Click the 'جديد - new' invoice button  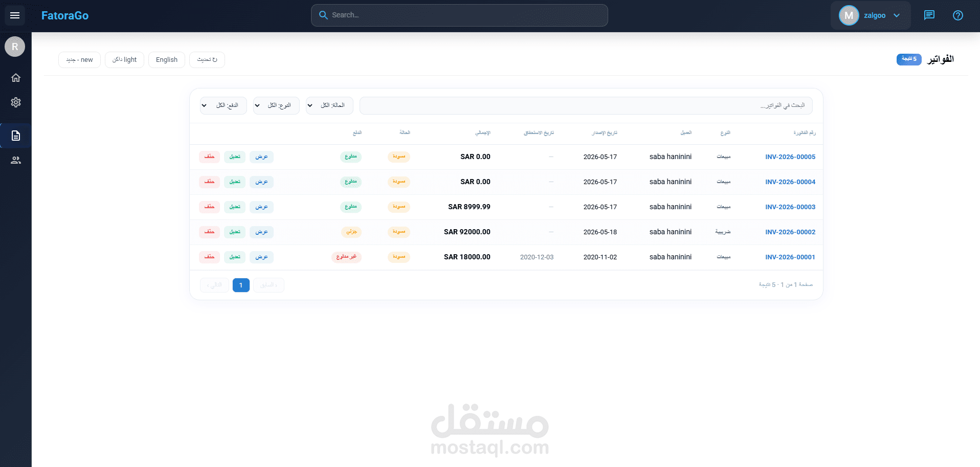coord(79,60)
